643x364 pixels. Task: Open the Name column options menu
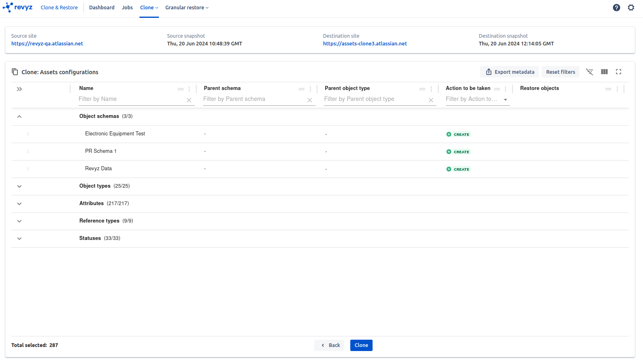click(x=189, y=89)
